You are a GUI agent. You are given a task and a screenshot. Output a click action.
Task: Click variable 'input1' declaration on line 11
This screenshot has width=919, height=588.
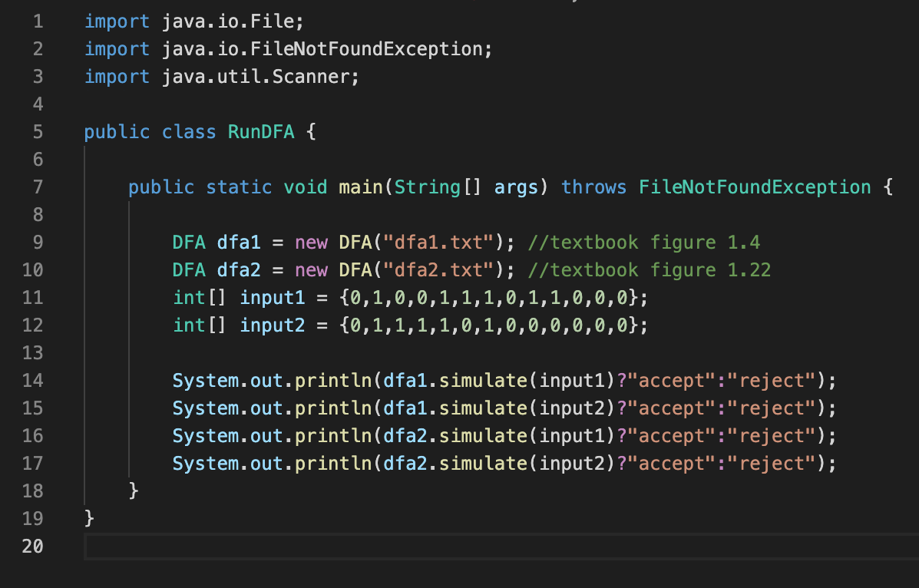[x=273, y=298]
